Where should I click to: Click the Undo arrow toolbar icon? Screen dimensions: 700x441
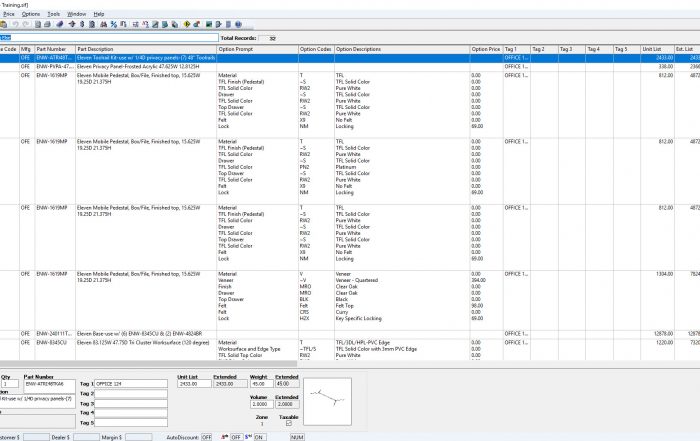click(x=16, y=24)
